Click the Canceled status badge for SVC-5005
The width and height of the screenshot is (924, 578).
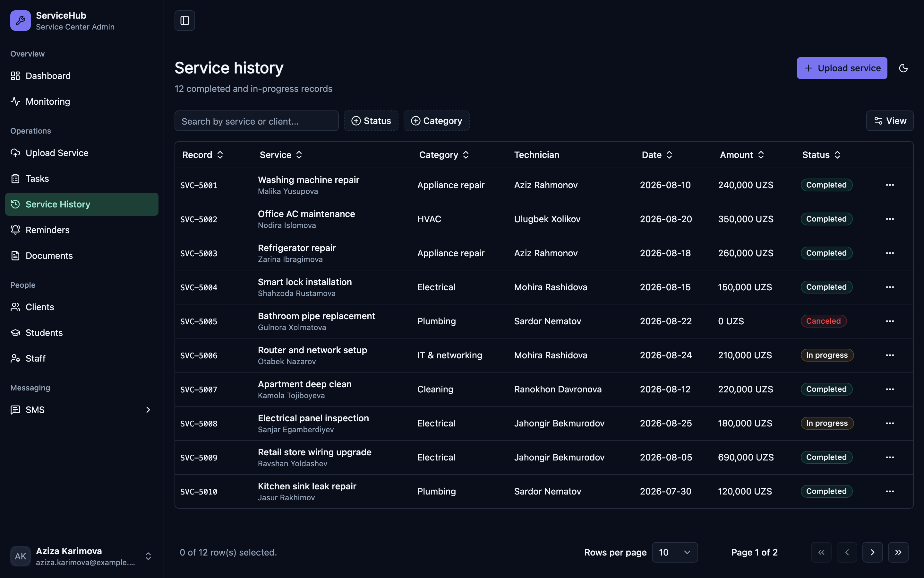point(824,321)
